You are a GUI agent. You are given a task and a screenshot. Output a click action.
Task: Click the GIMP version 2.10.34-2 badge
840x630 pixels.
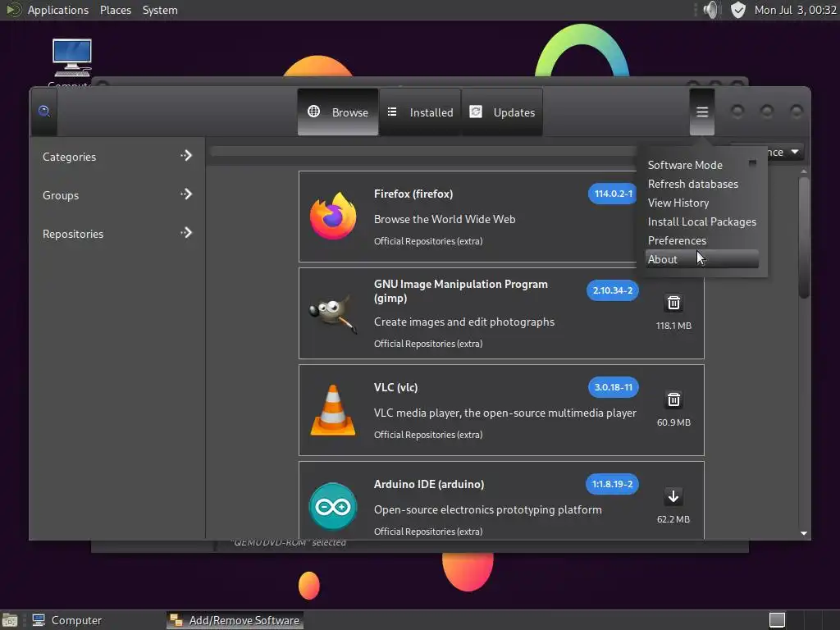[612, 290]
